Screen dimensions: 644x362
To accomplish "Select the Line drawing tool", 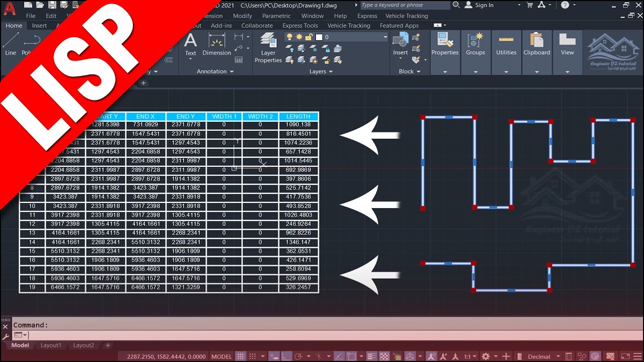I will (x=11, y=44).
